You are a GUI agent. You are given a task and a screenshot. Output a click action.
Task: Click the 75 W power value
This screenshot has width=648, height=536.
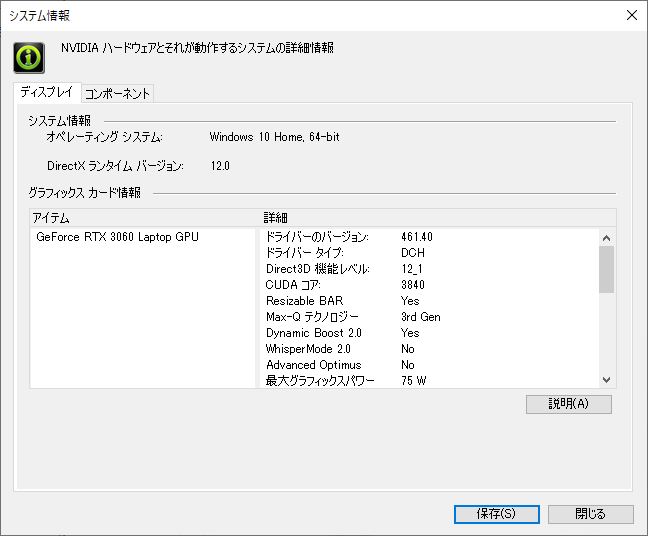click(x=414, y=381)
